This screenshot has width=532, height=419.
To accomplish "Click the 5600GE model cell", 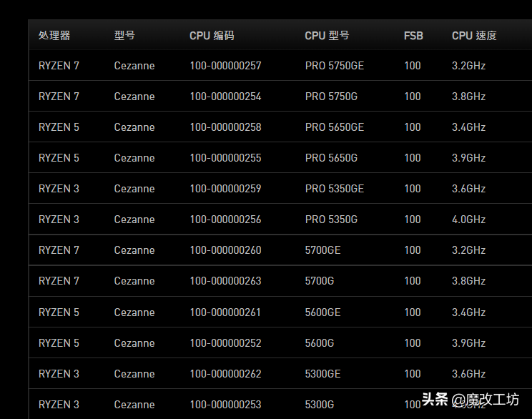I will click(x=322, y=312).
